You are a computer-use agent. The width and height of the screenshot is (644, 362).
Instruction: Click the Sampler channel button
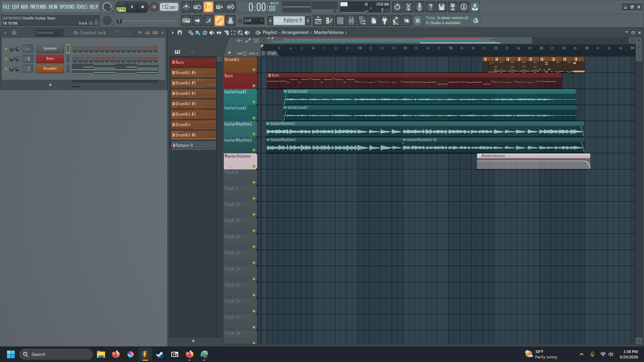click(x=50, y=49)
